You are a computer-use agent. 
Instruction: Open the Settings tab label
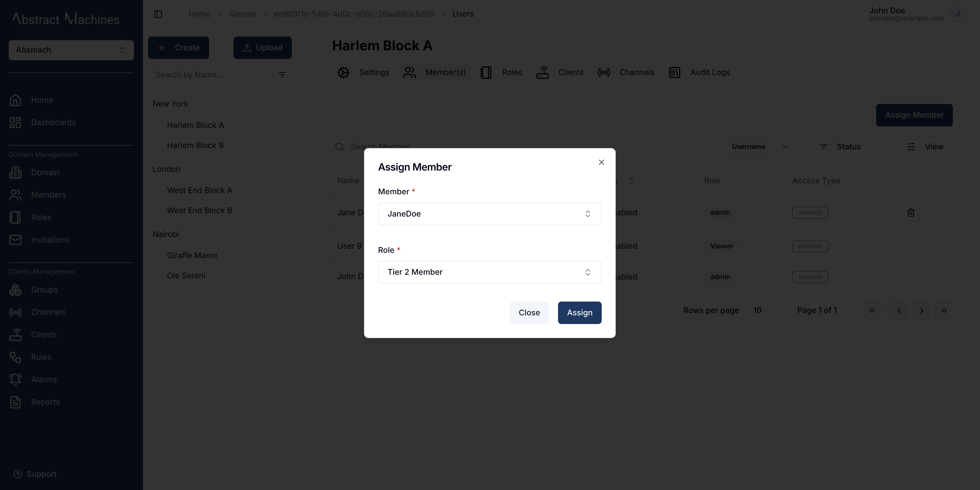[374, 72]
